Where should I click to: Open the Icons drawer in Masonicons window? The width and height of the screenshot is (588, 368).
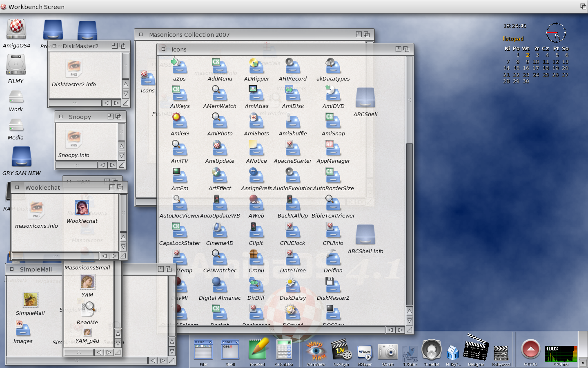[x=147, y=78]
